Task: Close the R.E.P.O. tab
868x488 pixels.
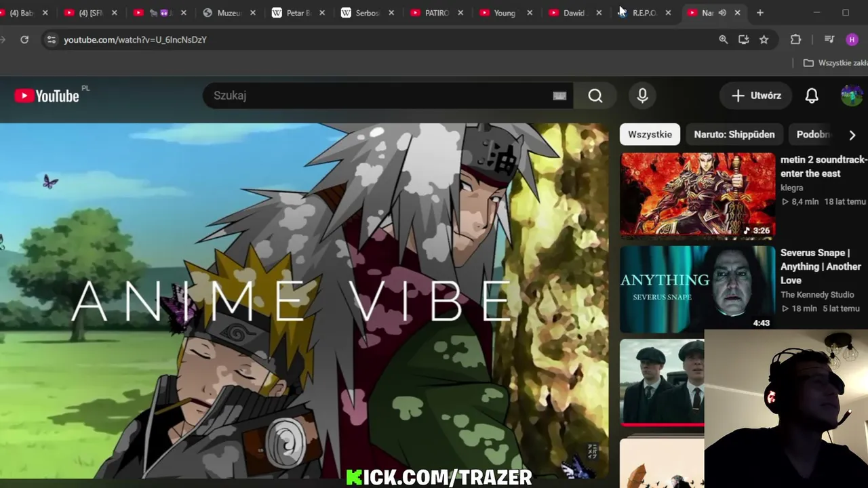Action: [x=668, y=13]
